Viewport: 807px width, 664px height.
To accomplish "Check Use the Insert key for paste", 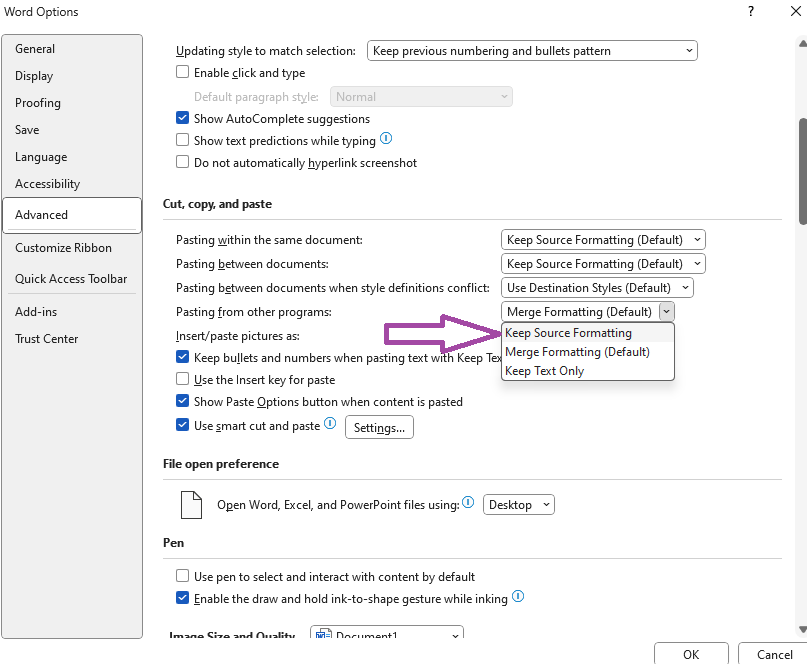I will tap(182, 381).
